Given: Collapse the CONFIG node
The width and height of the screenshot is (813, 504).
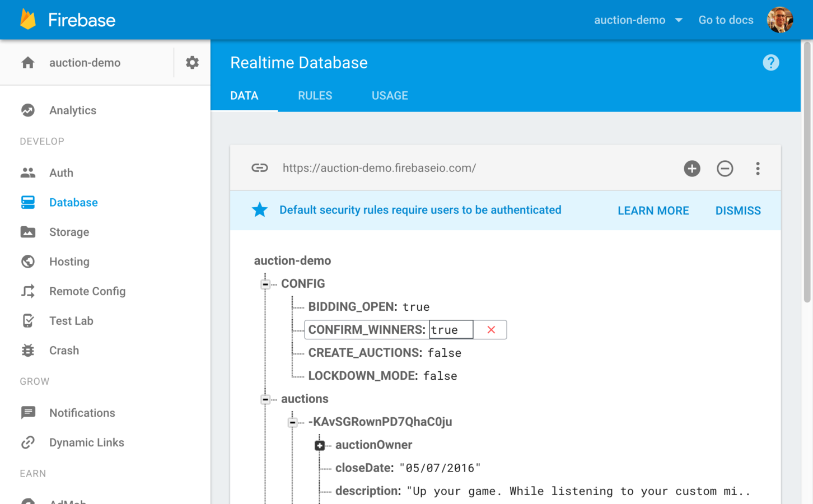Looking at the screenshot, I should point(265,284).
